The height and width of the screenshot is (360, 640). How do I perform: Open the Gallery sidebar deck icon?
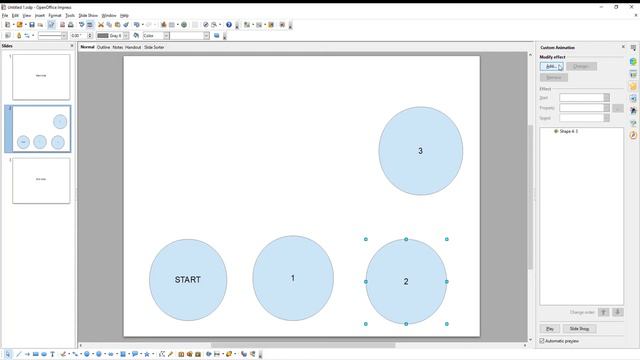click(633, 123)
